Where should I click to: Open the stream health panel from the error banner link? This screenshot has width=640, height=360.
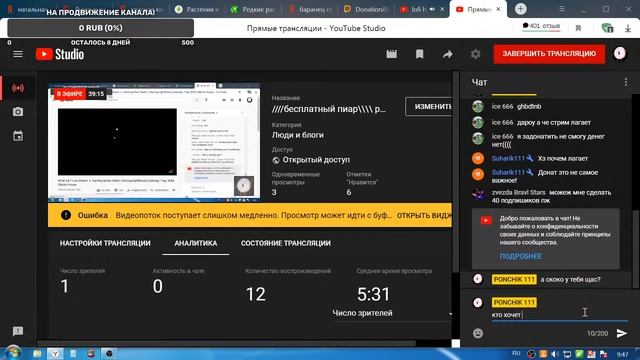(x=424, y=215)
